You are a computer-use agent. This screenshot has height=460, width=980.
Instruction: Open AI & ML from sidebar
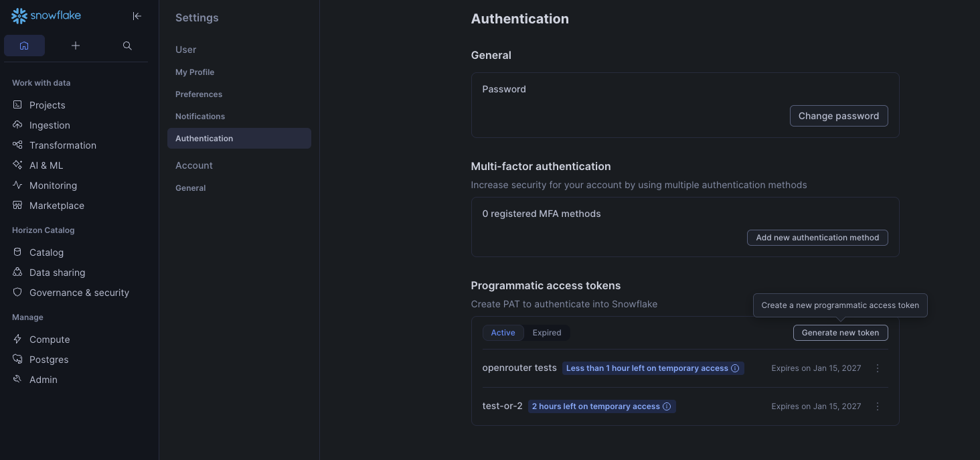[x=46, y=165]
